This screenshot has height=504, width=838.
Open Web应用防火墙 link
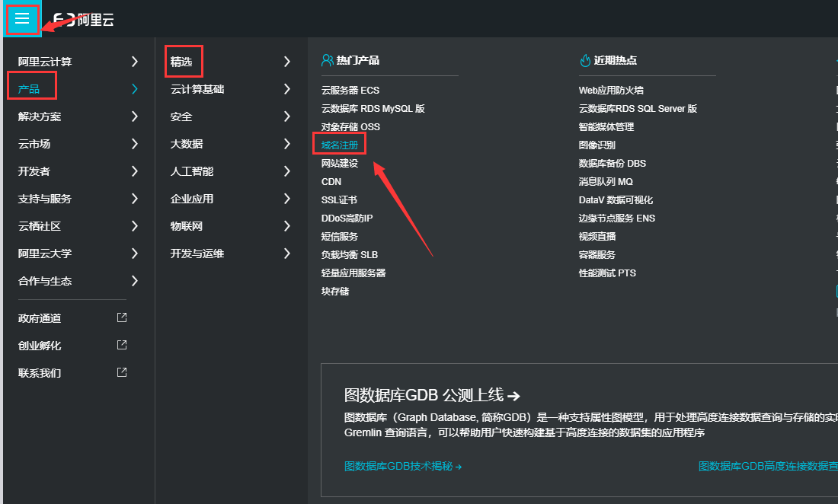[612, 91]
